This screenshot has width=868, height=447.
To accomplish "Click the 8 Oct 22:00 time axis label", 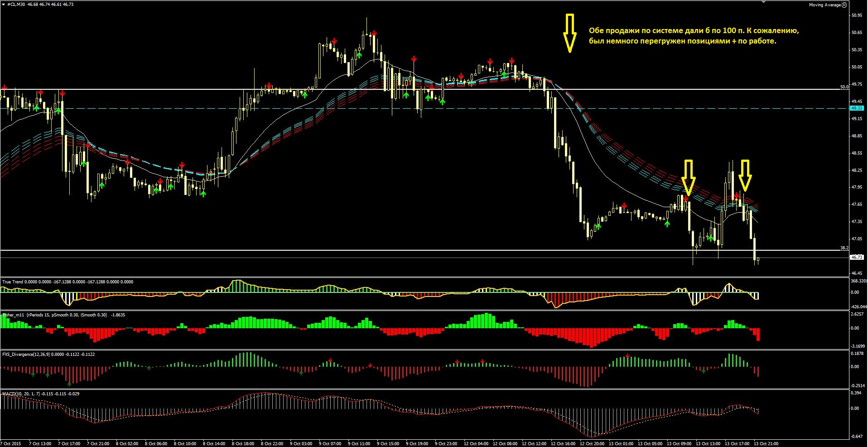I will click(272, 444).
